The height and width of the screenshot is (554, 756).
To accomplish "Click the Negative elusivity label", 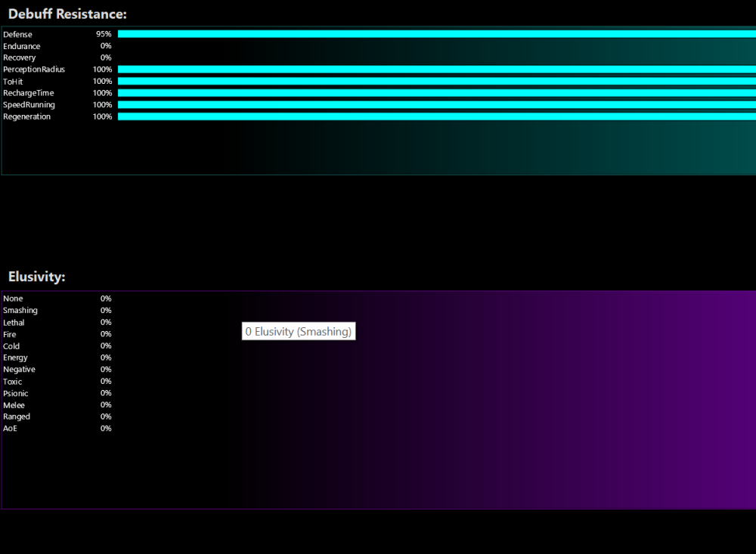I will click(x=19, y=370).
